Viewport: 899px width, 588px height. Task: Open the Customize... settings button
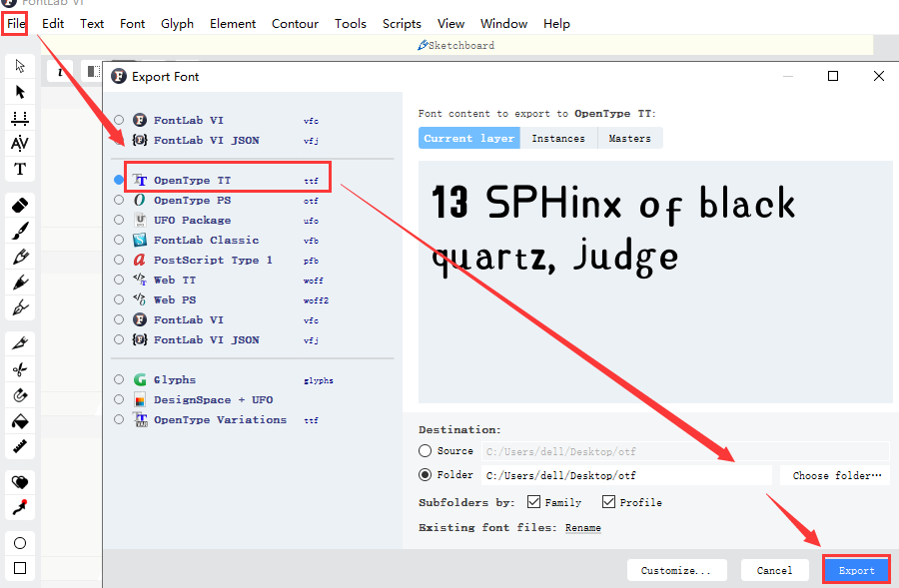676,570
